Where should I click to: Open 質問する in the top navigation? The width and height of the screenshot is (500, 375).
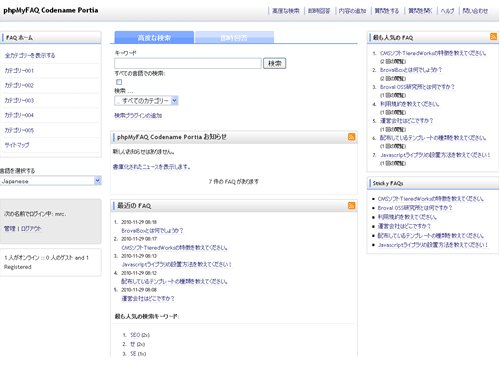pyautogui.click(x=387, y=11)
